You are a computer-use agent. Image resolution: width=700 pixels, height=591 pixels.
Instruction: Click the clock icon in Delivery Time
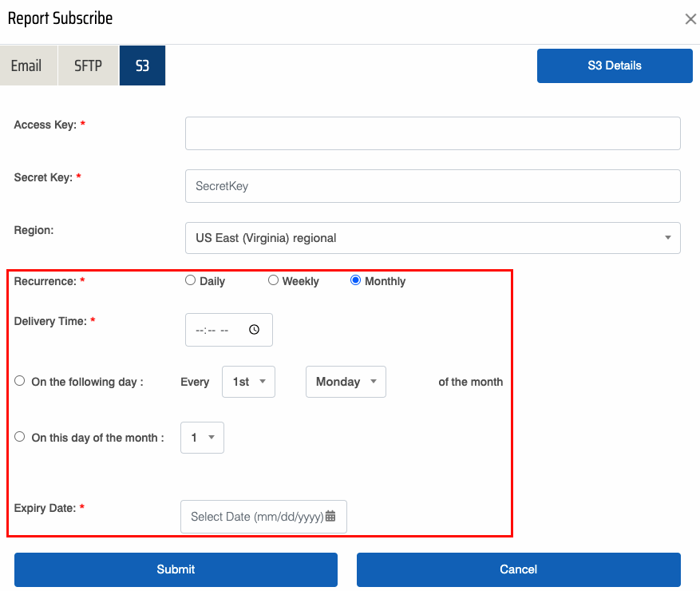point(254,330)
